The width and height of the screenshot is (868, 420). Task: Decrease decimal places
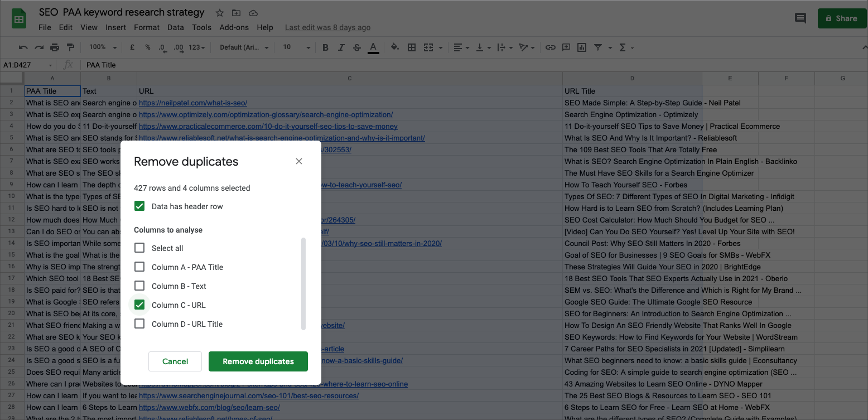pyautogui.click(x=162, y=47)
